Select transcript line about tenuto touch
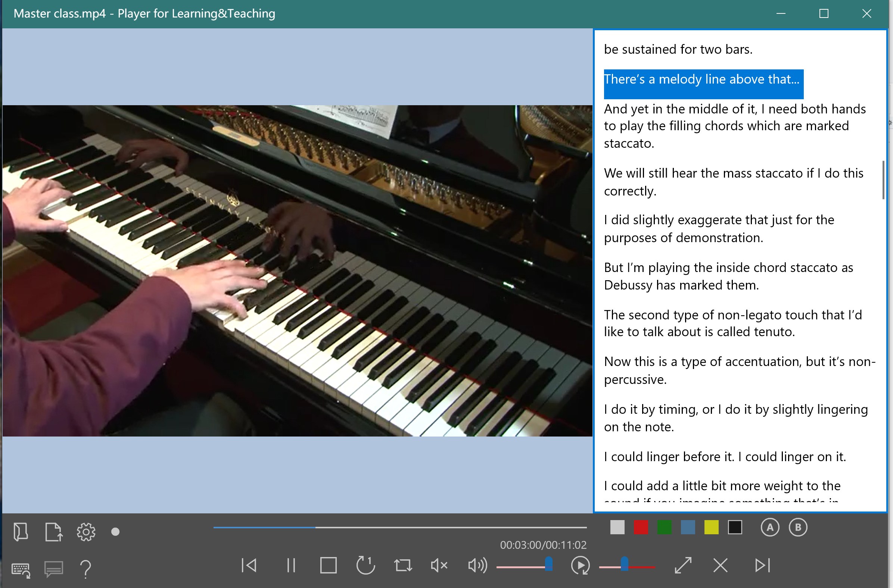The height and width of the screenshot is (588, 893). coord(732,323)
